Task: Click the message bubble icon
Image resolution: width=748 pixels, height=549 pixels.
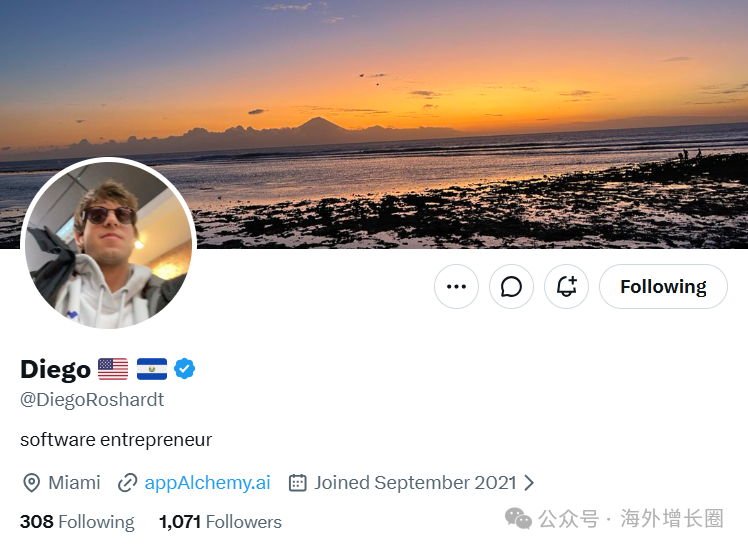Action: click(511, 287)
